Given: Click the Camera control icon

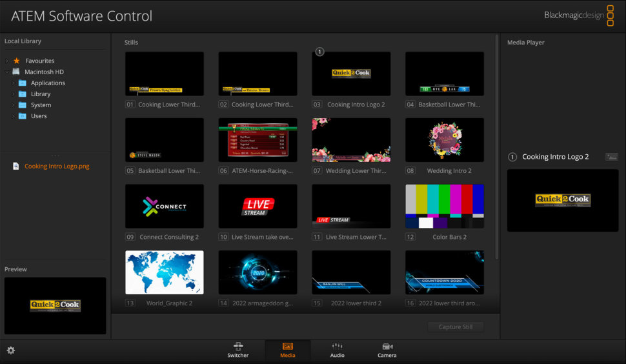Looking at the screenshot, I should point(387,347).
